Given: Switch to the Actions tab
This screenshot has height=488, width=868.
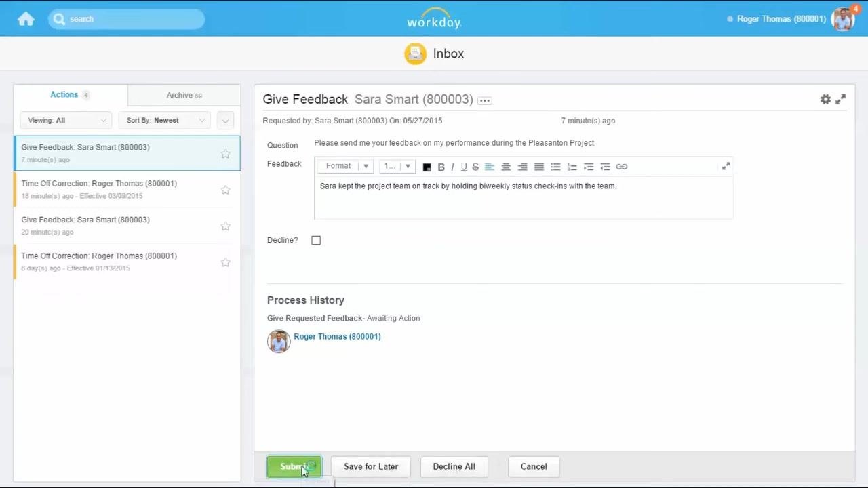Looking at the screenshot, I should tap(70, 95).
